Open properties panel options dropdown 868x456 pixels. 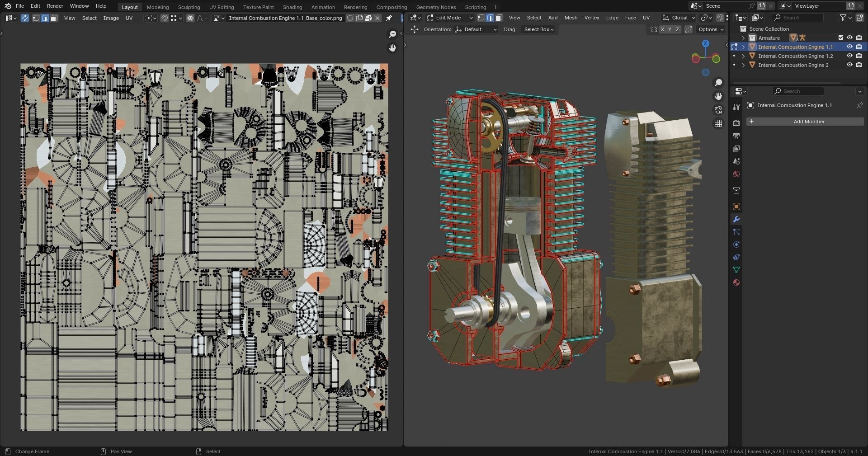pyautogui.click(x=860, y=91)
